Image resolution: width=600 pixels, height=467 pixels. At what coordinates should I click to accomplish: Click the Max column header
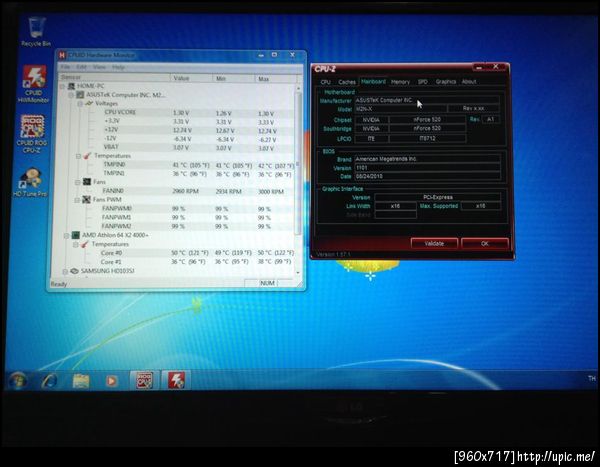[275, 79]
